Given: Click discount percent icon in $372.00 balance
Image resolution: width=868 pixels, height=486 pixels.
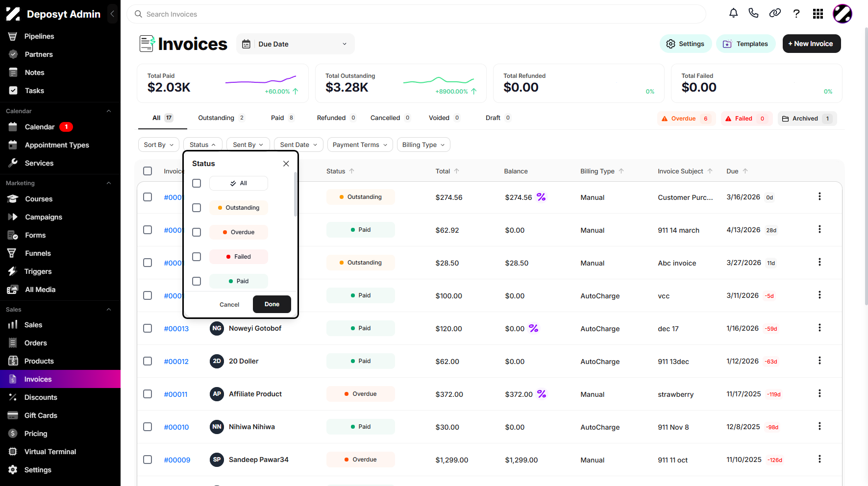Looking at the screenshot, I should click(x=542, y=394).
